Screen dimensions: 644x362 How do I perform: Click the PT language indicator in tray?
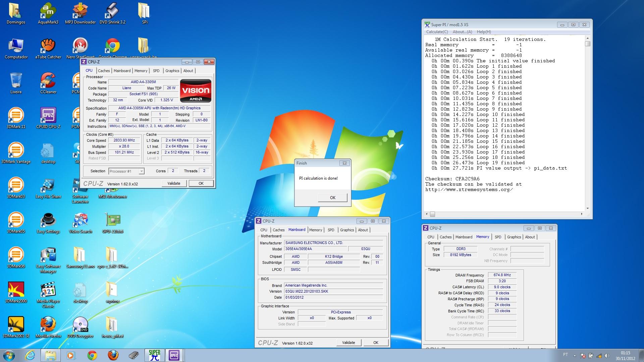pos(565,355)
